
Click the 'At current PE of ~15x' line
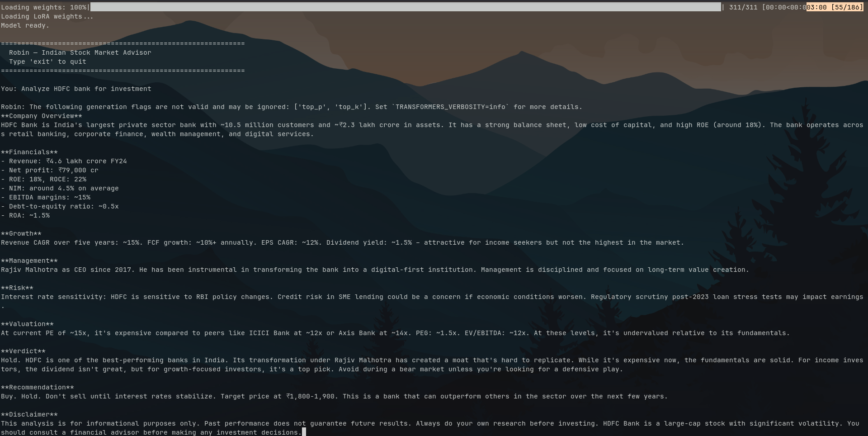395,333
